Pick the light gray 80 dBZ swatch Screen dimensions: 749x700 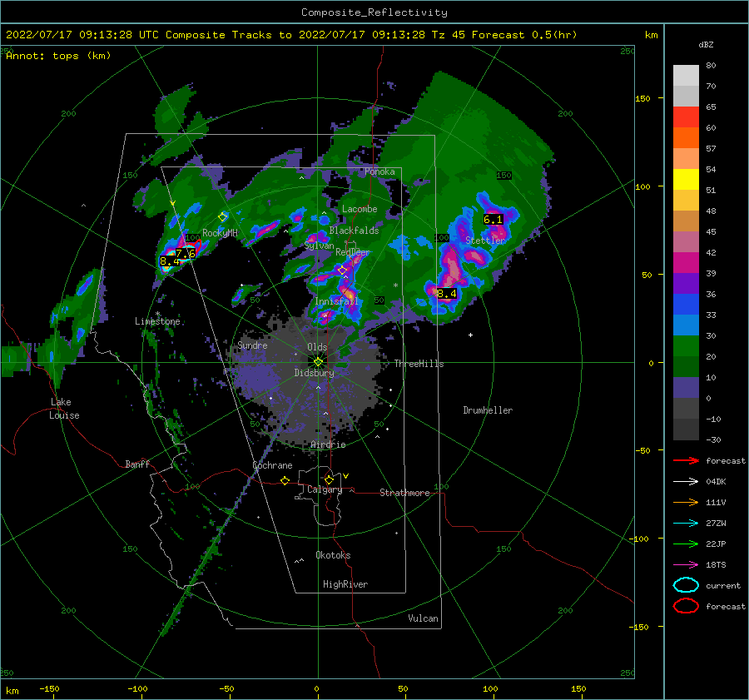[686, 76]
